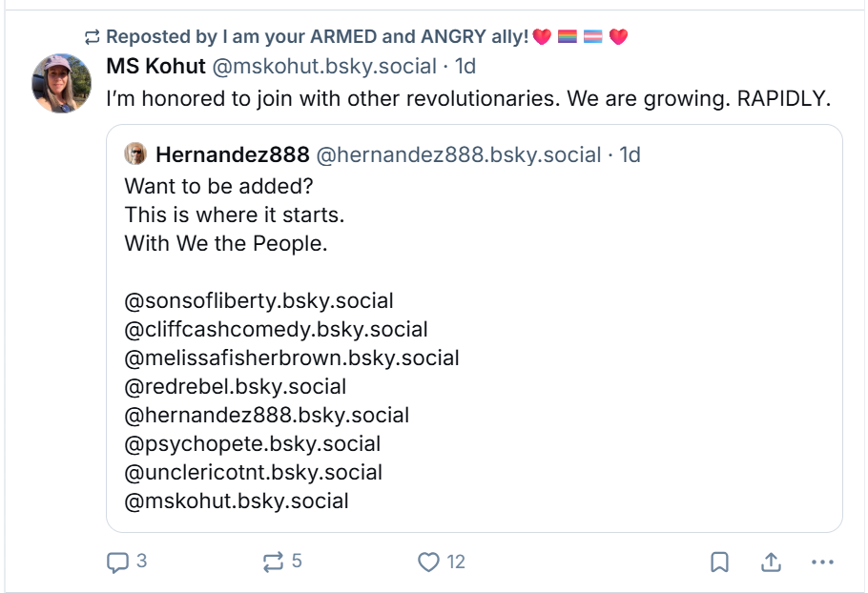
Task: Click the 1d timestamp on MS Kohut's post
Action: point(465,67)
